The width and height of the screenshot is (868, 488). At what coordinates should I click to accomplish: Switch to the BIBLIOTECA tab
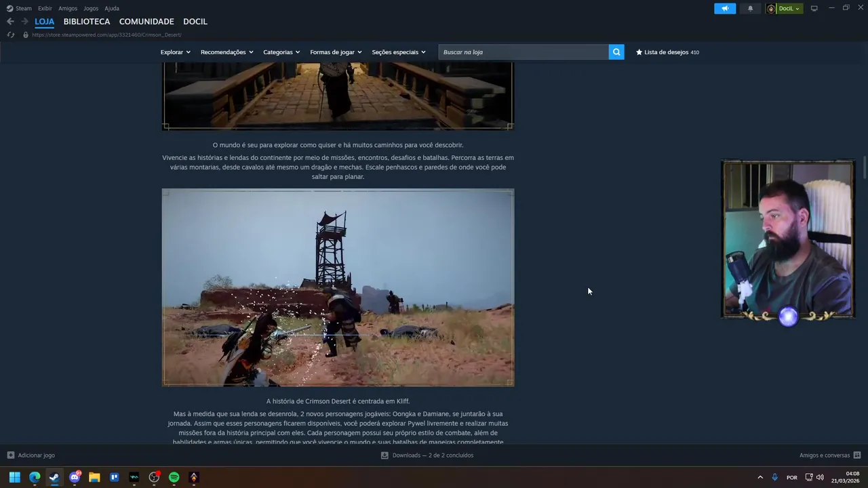[x=87, y=22]
